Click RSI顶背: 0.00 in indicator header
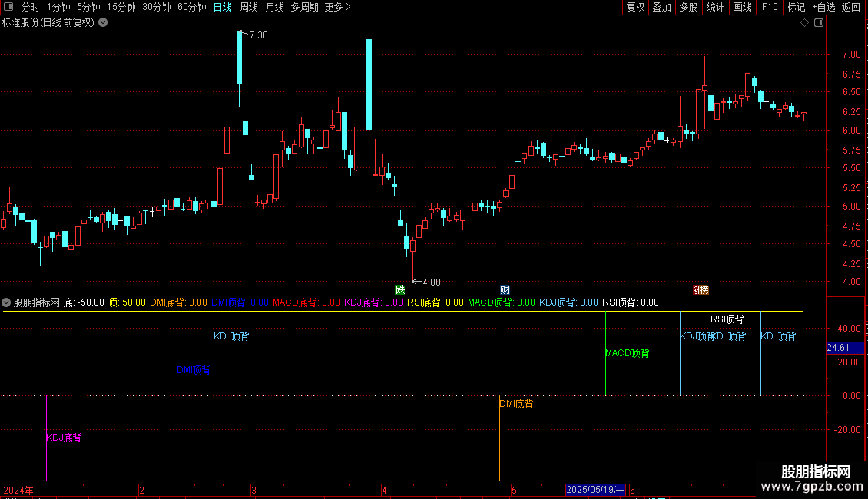Viewport: 868px width, 499px height. (x=631, y=302)
